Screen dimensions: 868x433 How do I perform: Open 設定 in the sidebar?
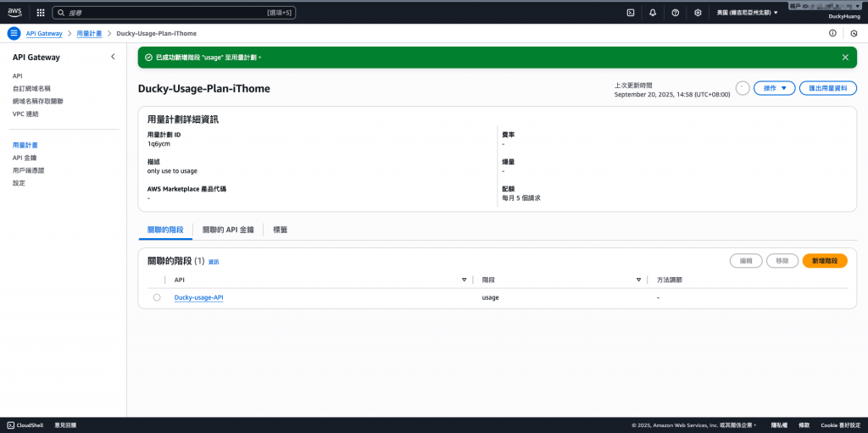[x=19, y=183]
